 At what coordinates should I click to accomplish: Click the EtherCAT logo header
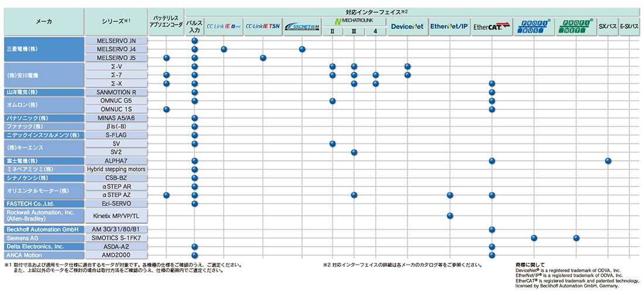click(x=492, y=26)
